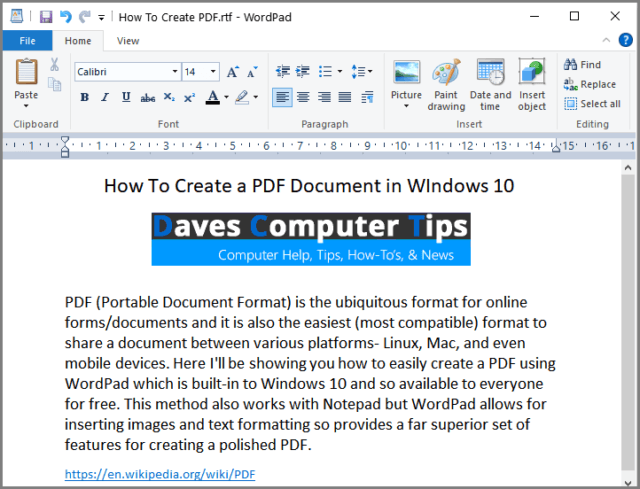Click the document title heading text
This screenshot has height=489, width=640.
309,186
